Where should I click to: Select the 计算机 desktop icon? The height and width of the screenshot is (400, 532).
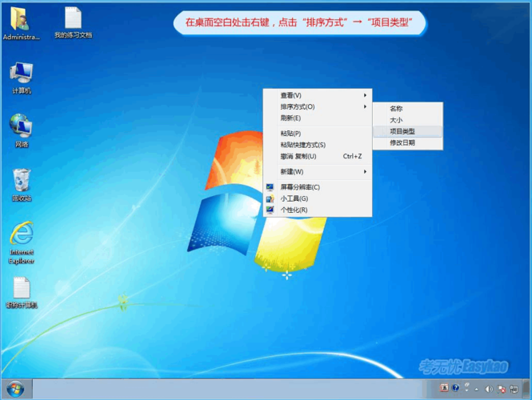(22, 78)
